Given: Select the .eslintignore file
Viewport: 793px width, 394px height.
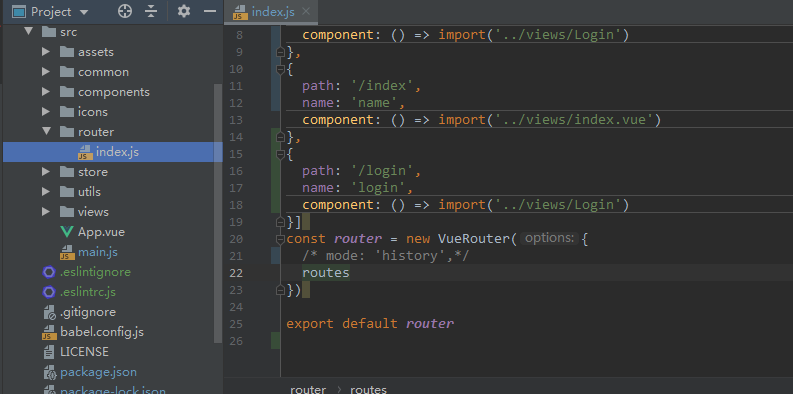Looking at the screenshot, I should coord(95,272).
